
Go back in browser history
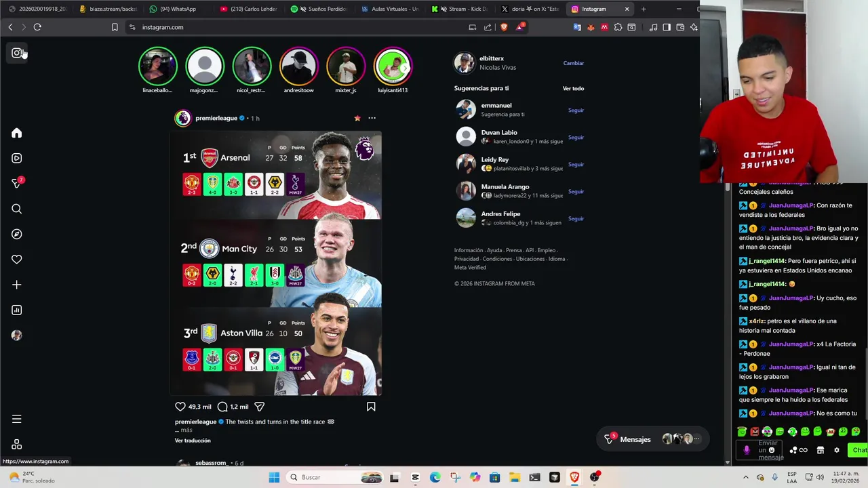[10, 27]
